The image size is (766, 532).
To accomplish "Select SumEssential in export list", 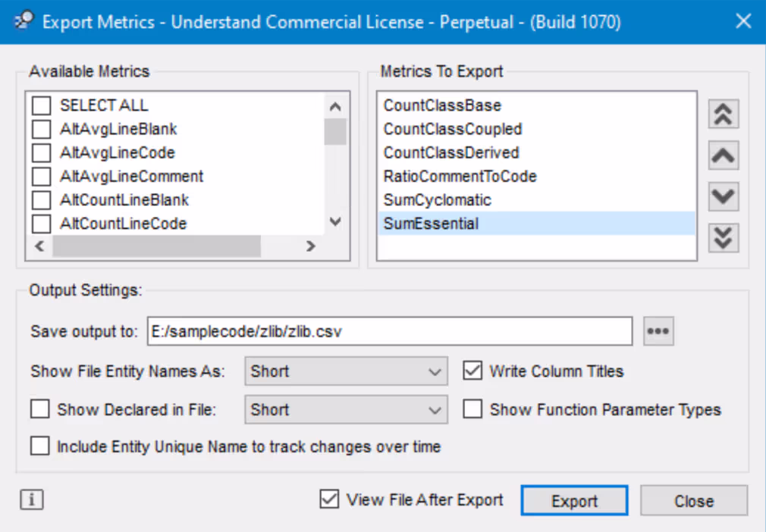I will pyautogui.click(x=536, y=224).
